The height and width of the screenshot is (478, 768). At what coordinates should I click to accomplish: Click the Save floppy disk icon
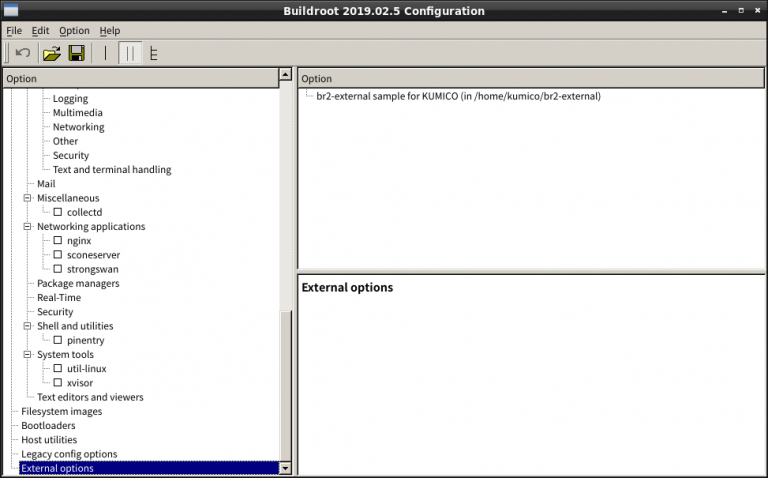point(76,53)
